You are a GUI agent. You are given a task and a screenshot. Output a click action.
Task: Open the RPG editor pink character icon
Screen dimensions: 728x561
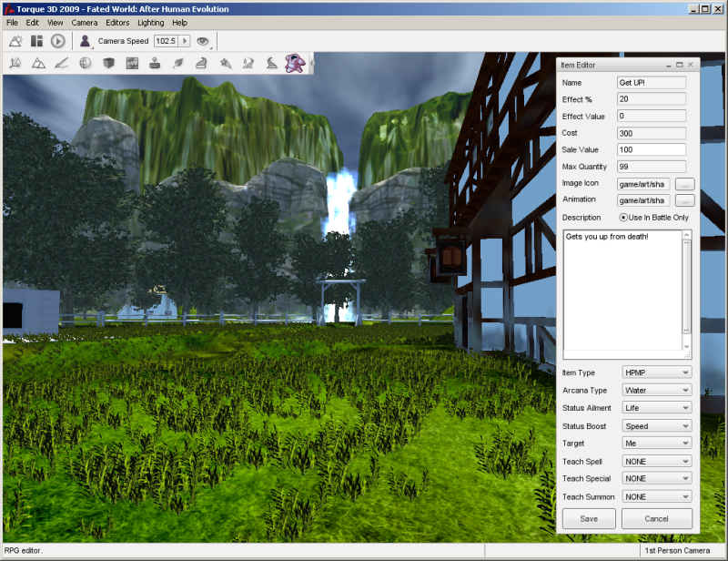click(x=294, y=63)
